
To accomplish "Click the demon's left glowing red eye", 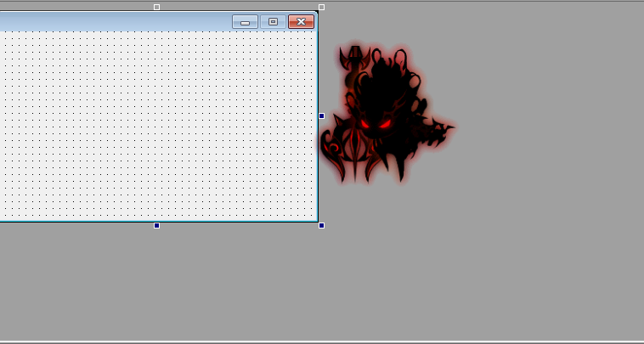I will pos(365,125).
